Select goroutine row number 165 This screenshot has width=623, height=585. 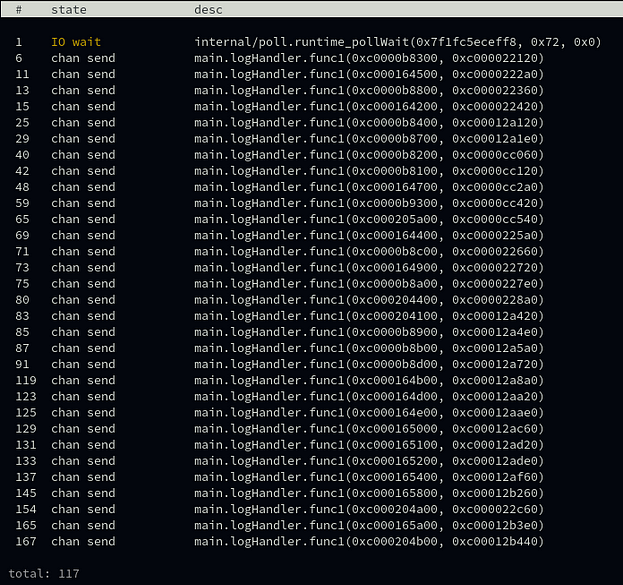pos(312,525)
